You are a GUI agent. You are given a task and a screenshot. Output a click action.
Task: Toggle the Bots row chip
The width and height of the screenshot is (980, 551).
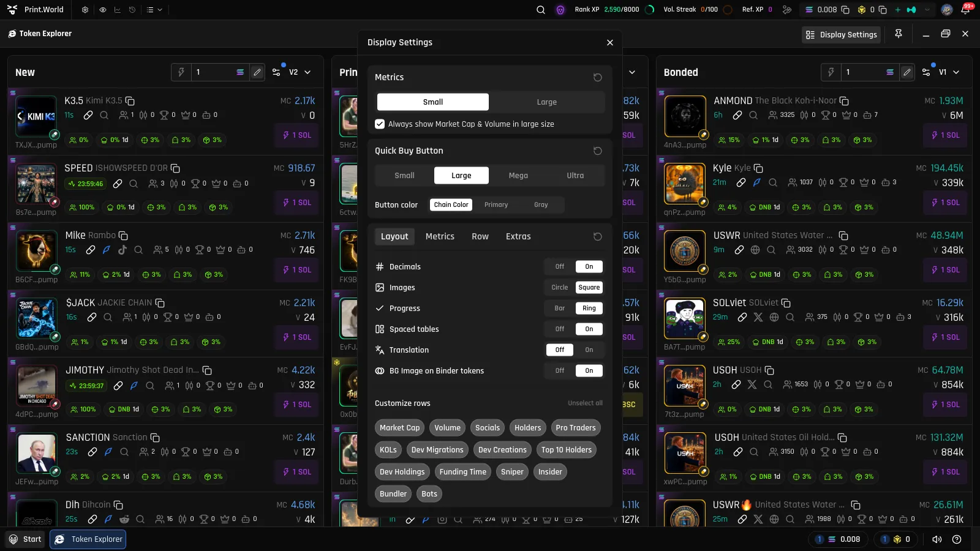point(429,493)
